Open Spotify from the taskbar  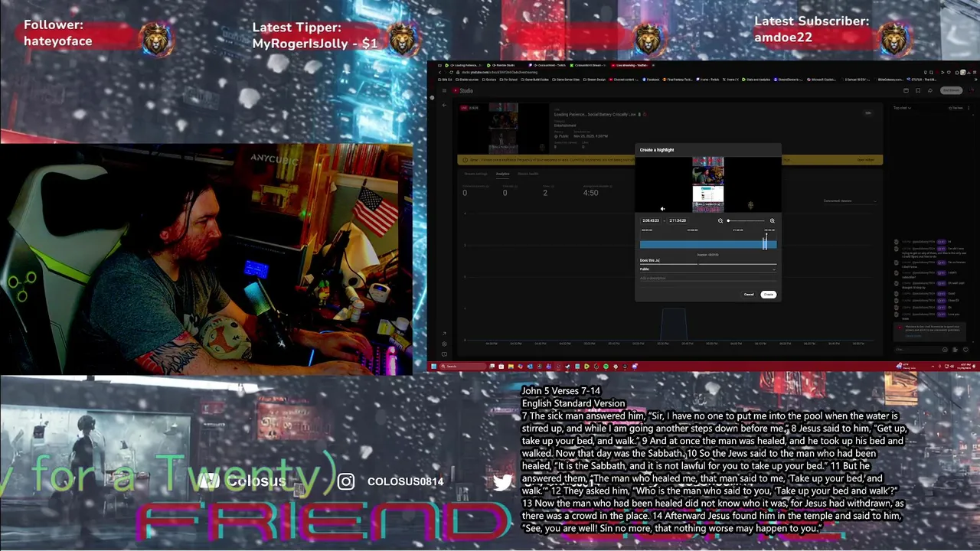(606, 367)
